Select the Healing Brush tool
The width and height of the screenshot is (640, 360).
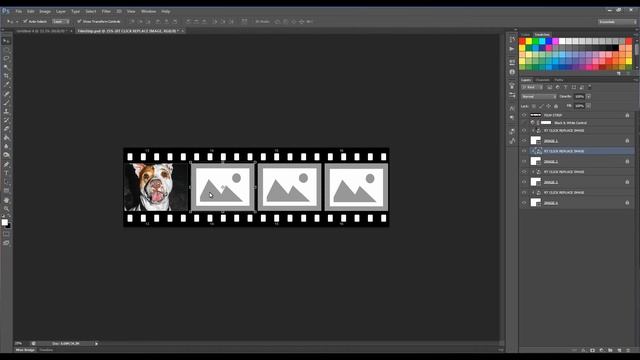coord(6,94)
